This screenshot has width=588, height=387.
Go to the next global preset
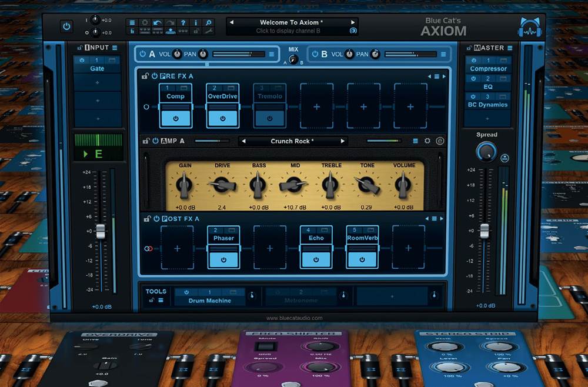[x=352, y=22]
